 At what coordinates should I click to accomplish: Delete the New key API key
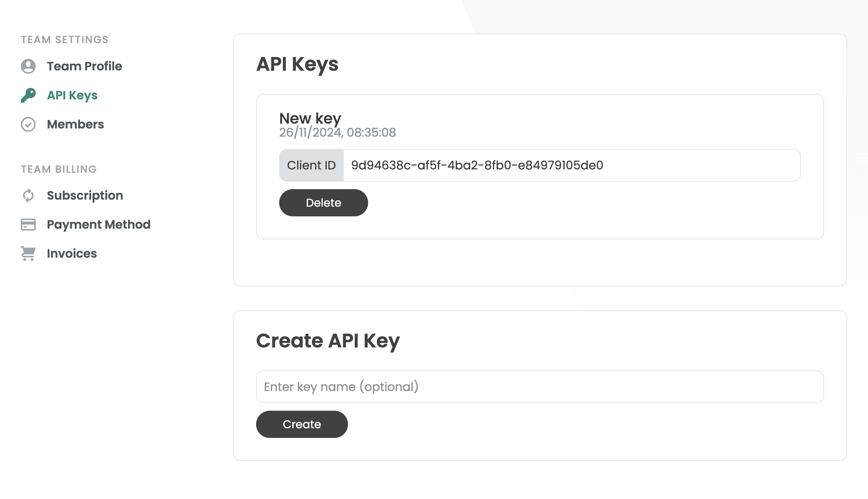(323, 203)
